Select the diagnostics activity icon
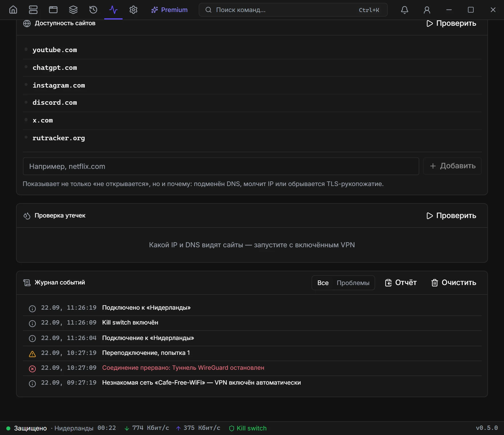504x435 pixels. point(113,10)
